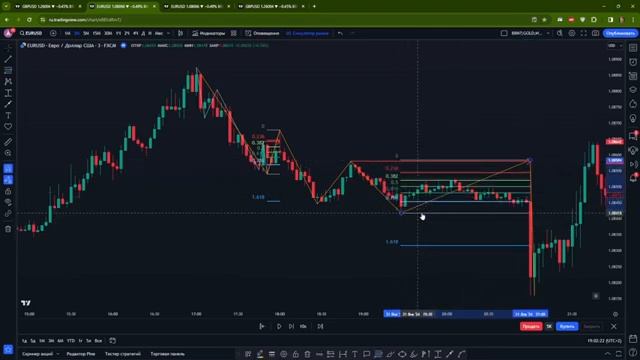Hide all drawings eye tool
Screen dimensions: 640x360
pos(8,202)
